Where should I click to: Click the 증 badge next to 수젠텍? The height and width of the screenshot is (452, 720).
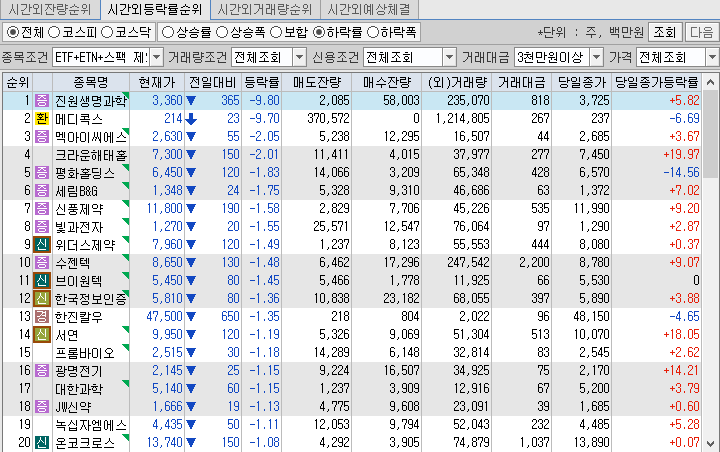click(42, 262)
